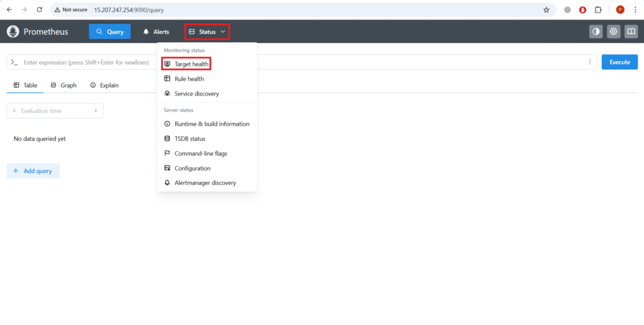Image resolution: width=644 pixels, height=325 pixels.
Task: Click the Prometheus flame logo icon
Action: [x=13, y=31]
